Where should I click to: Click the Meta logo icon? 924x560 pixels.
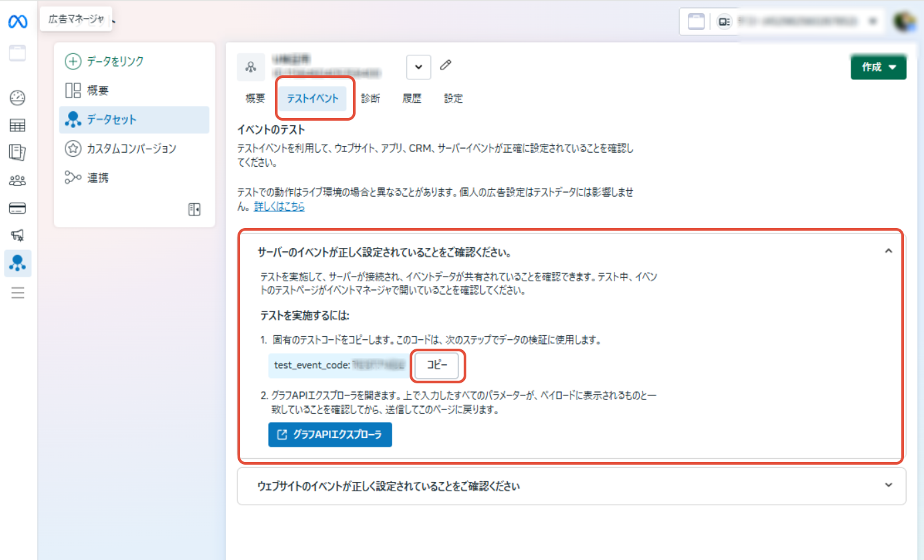click(x=17, y=22)
